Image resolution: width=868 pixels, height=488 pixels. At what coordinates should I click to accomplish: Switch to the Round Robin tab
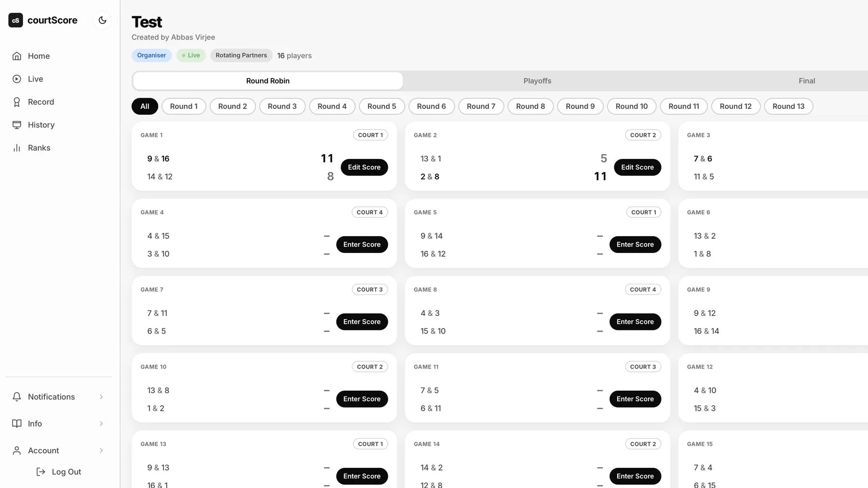[268, 81]
